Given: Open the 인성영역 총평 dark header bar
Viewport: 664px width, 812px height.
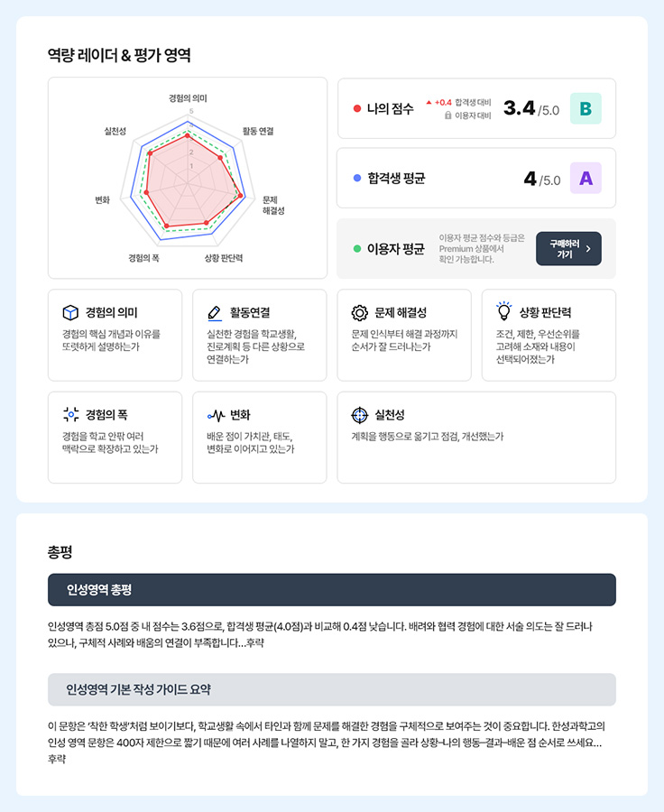Looking at the screenshot, I should 332,590.
